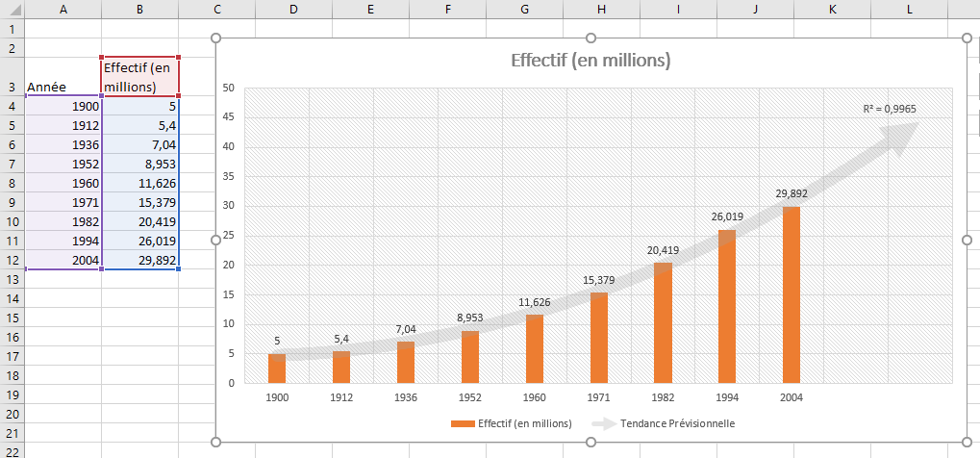The width and height of the screenshot is (980, 458).
Task: Click the orange bar for 1982
Action: [663, 323]
